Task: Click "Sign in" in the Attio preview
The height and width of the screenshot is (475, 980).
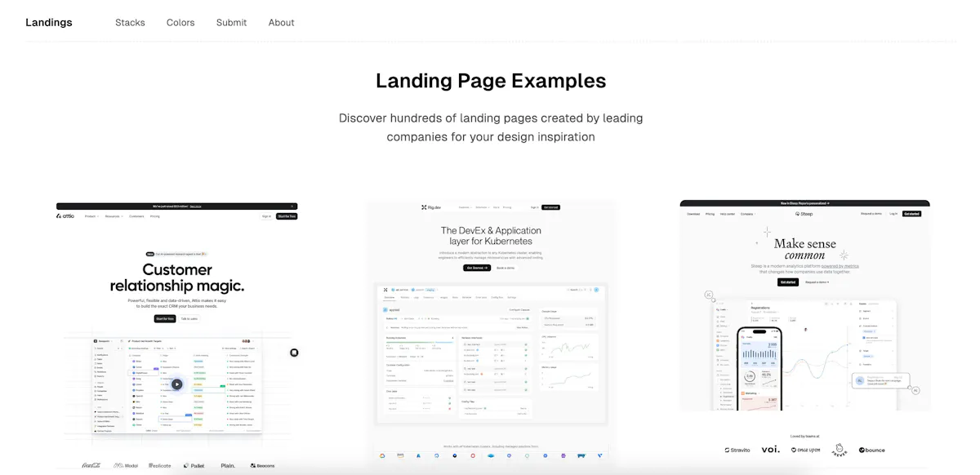Action: coord(266,216)
